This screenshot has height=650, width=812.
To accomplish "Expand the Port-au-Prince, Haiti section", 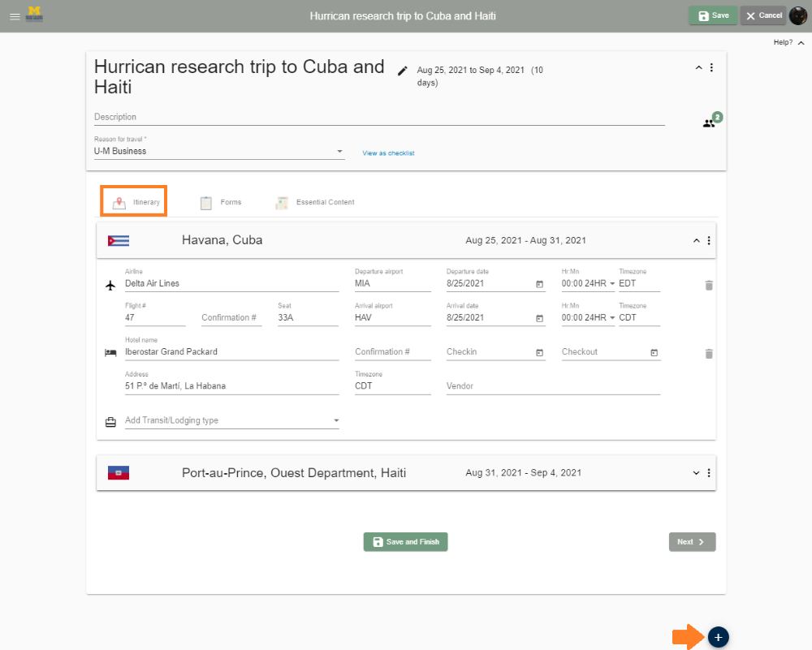I will [x=696, y=473].
